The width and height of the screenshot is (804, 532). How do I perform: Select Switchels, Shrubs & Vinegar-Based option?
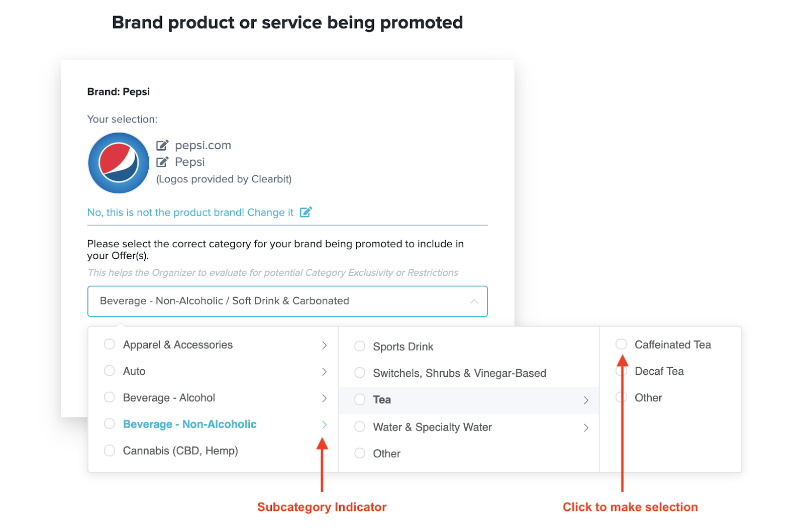(x=459, y=373)
